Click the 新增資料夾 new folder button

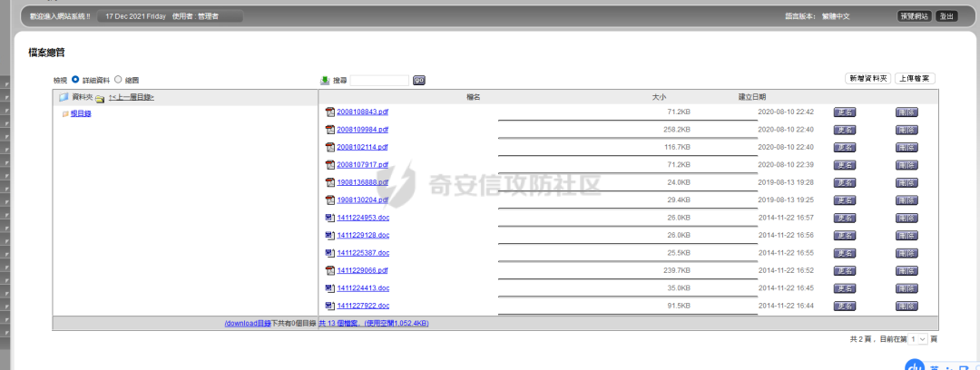pyautogui.click(x=867, y=79)
